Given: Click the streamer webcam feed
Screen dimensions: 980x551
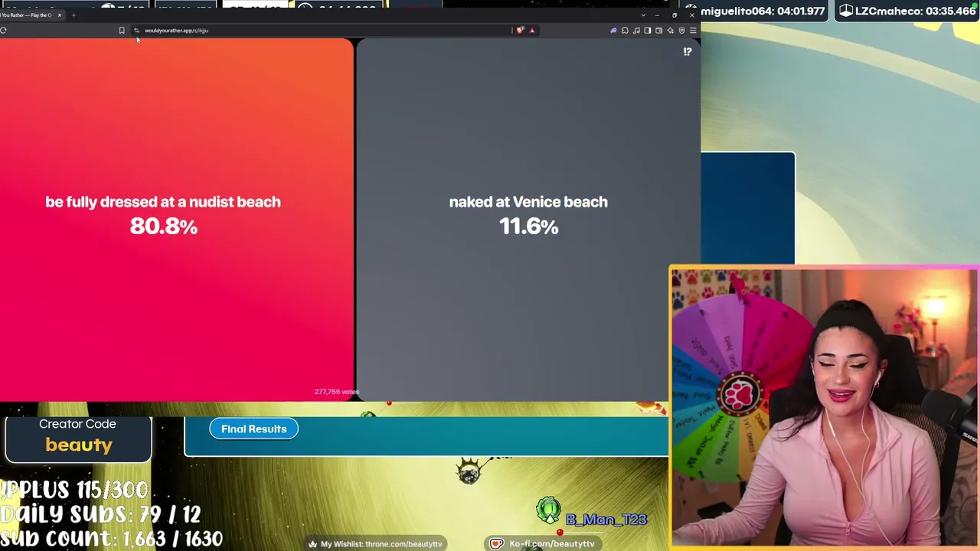Looking at the screenshot, I should point(824,407).
